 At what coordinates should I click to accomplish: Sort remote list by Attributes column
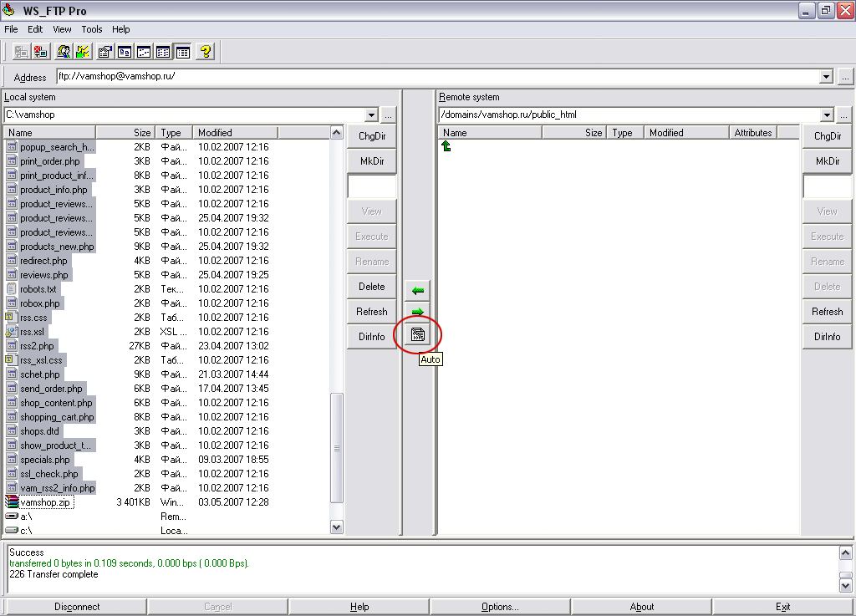coord(753,133)
